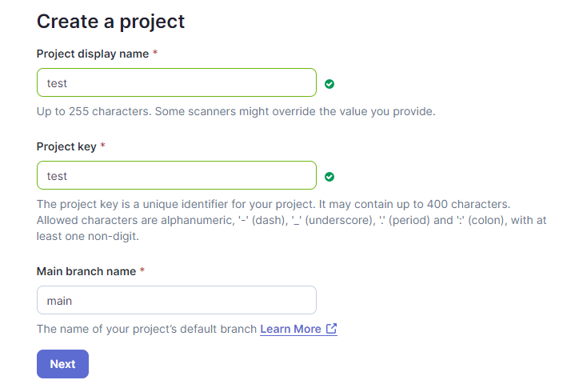Image resolution: width=571 pixels, height=392 pixels.
Task: Click the Next button
Action: pos(62,364)
